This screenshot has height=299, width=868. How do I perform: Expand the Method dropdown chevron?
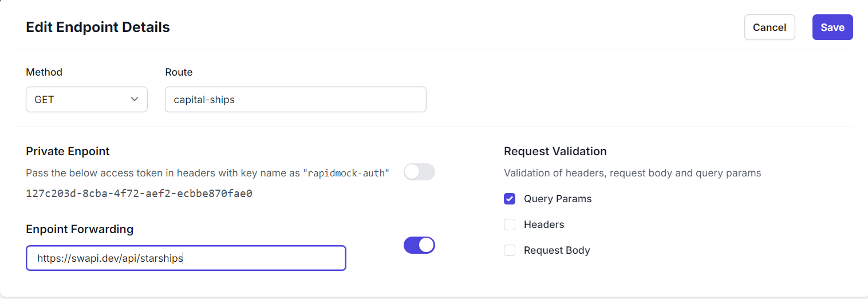point(135,99)
